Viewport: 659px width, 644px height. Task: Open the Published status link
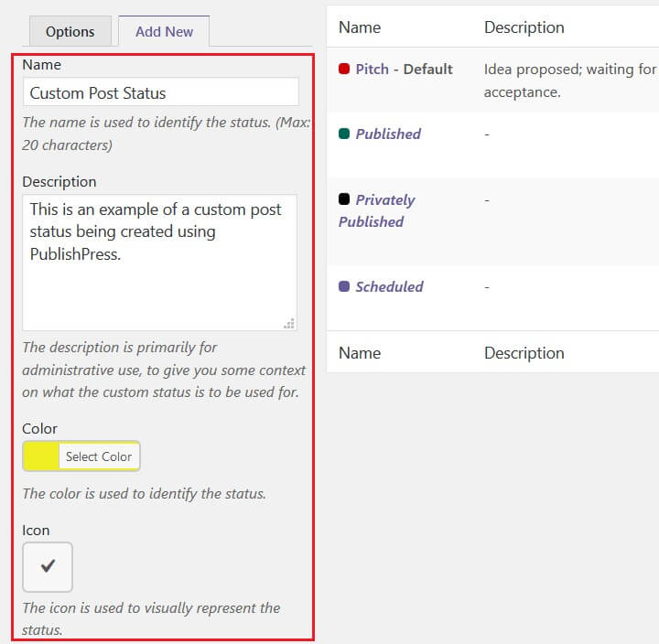coord(388,134)
